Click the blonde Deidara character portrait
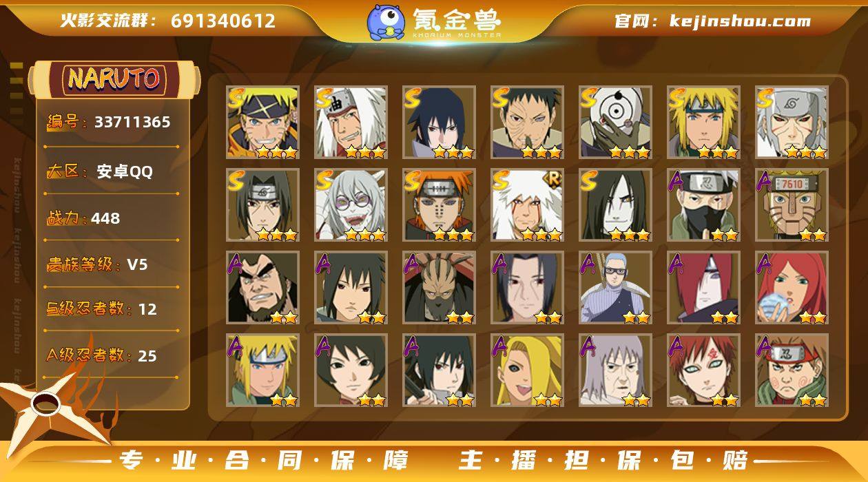Viewport: 868px width, 482px height. click(x=527, y=370)
